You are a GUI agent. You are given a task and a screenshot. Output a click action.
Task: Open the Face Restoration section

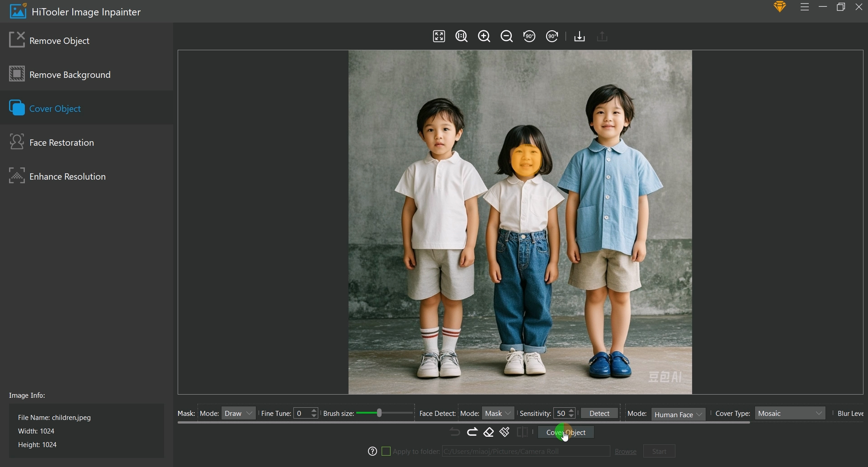point(60,142)
